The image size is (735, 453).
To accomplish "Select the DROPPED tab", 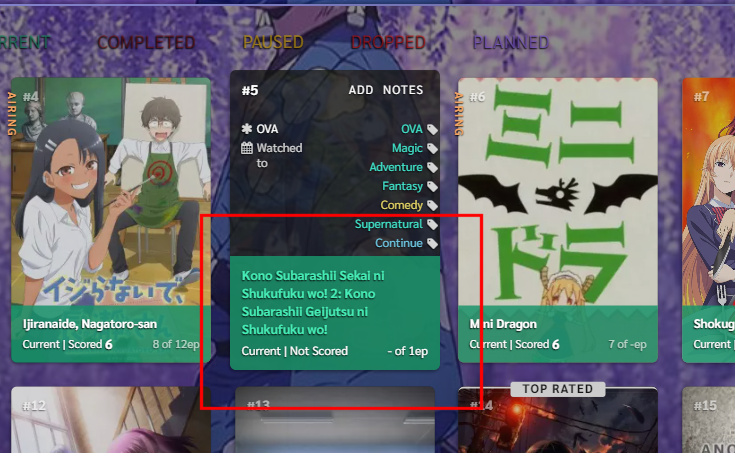I will click(388, 43).
